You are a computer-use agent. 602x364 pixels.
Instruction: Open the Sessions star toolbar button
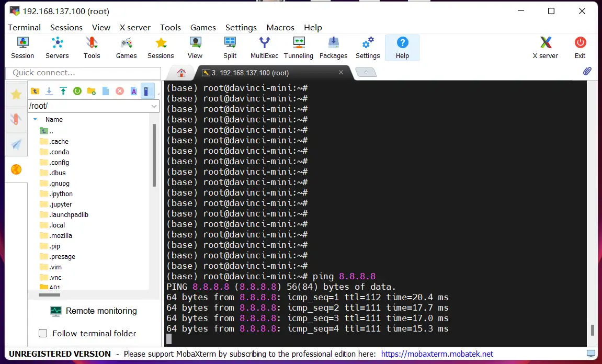161,48
